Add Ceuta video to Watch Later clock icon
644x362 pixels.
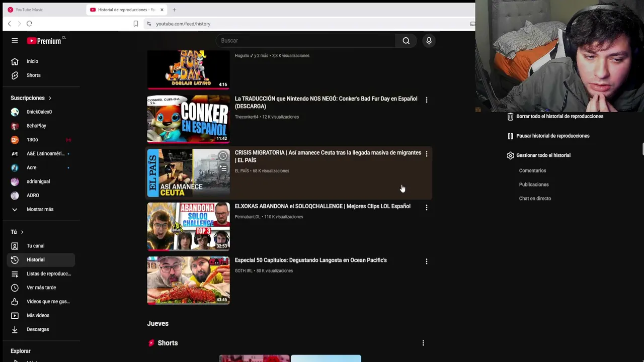coord(223,156)
